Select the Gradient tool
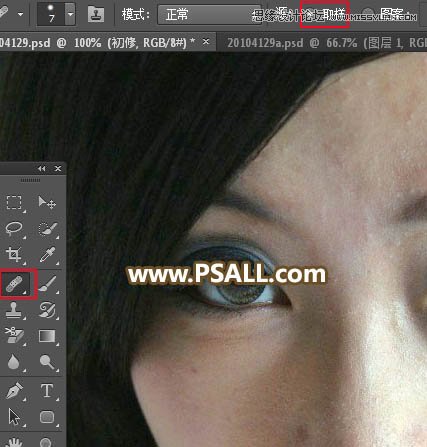This screenshot has width=427, height=447. click(48, 336)
